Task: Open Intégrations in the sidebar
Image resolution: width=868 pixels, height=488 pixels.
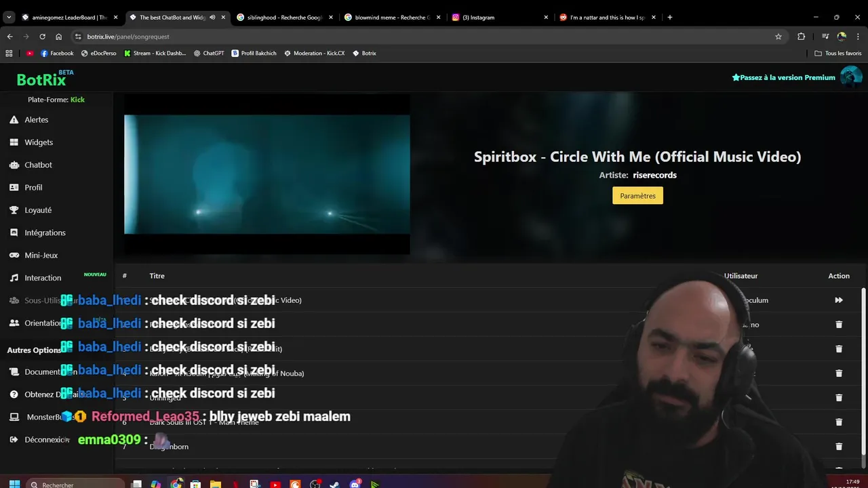Action: [x=45, y=232]
